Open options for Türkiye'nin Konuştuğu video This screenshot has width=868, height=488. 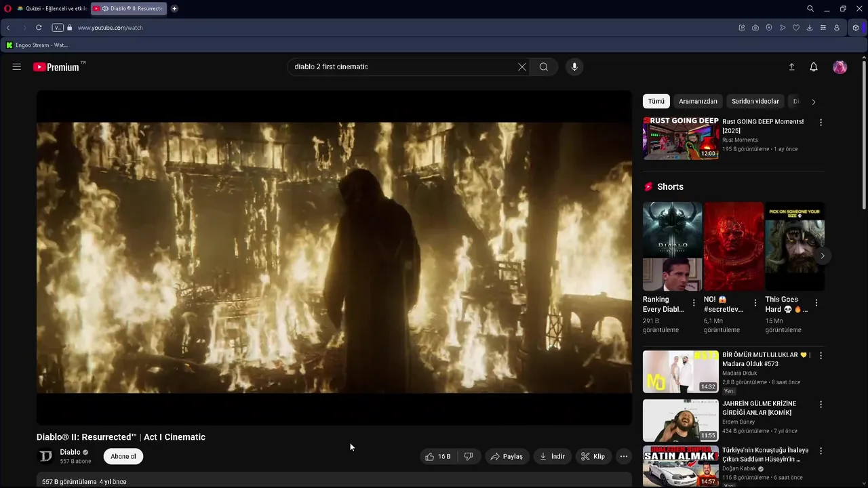point(821,451)
